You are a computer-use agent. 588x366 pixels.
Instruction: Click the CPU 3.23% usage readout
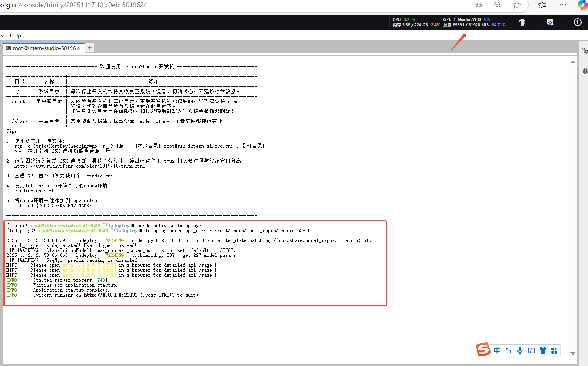tap(404, 19)
